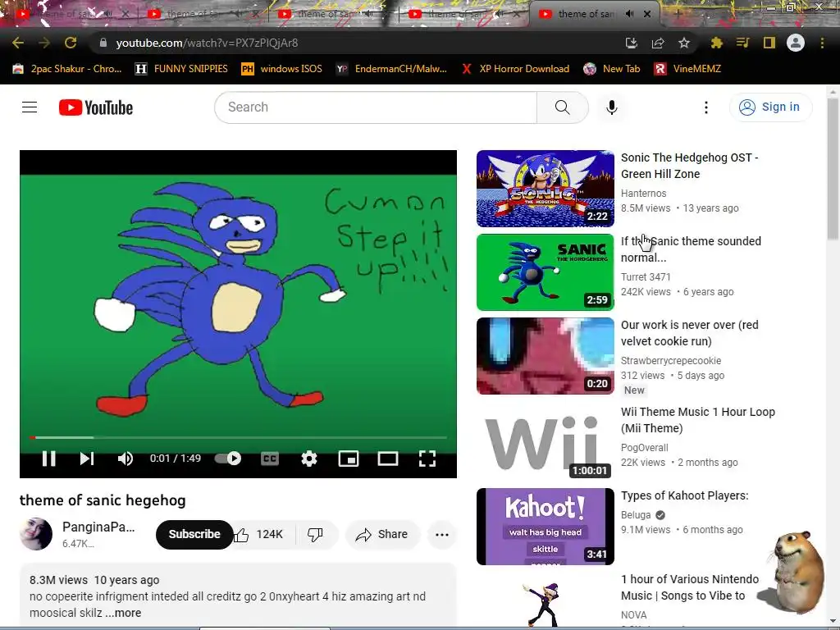Mute the active tab audio icon

coord(630,14)
